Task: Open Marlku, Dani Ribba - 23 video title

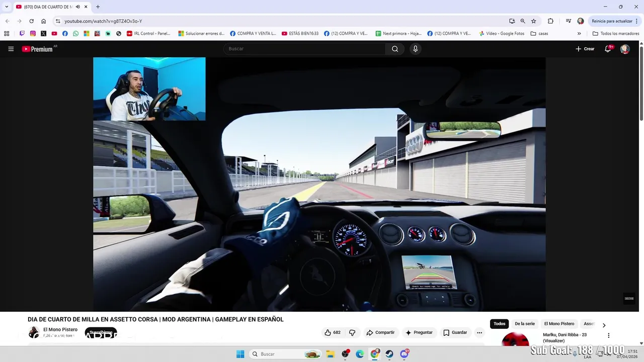Action: (x=565, y=337)
